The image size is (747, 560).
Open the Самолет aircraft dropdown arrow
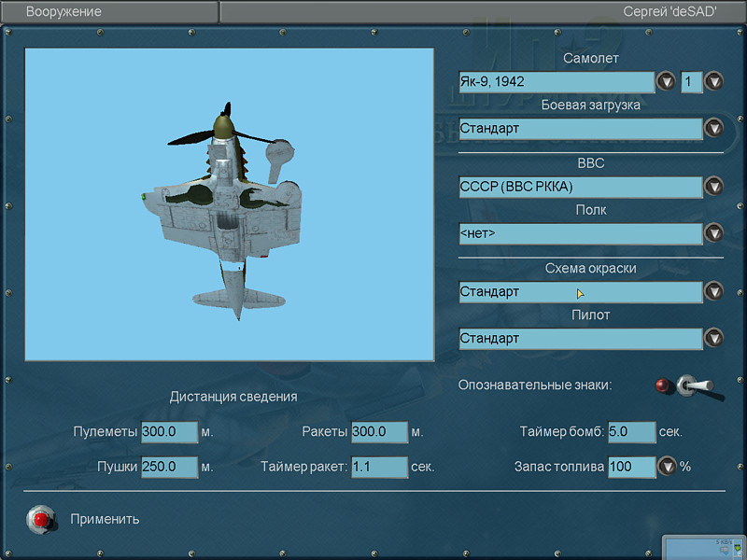(666, 81)
